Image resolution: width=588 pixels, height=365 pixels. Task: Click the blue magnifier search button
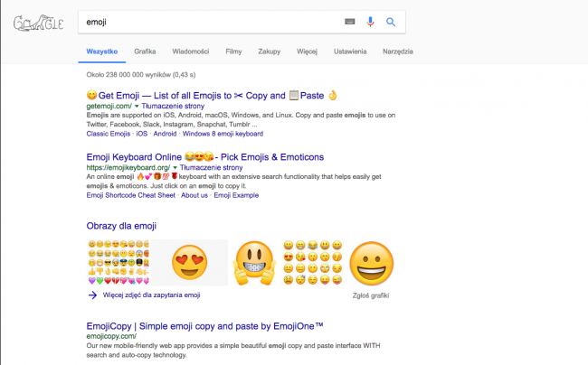click(x=391, y=22)
